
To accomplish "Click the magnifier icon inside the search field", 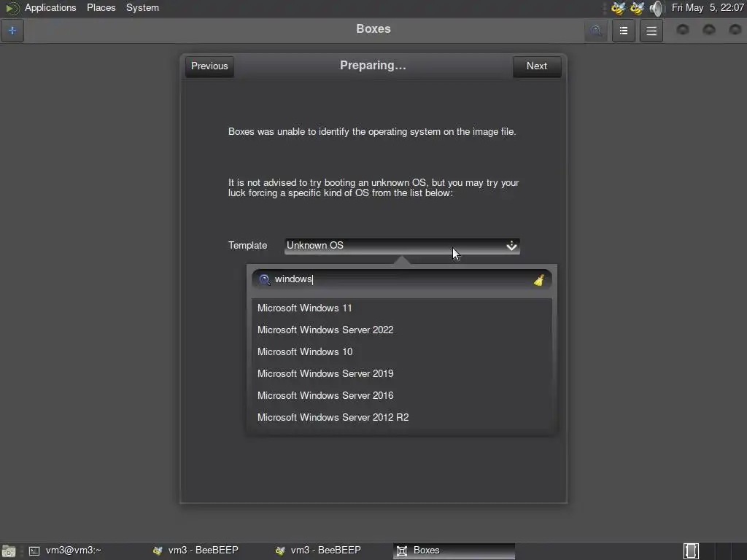I will tap(264, 279).
